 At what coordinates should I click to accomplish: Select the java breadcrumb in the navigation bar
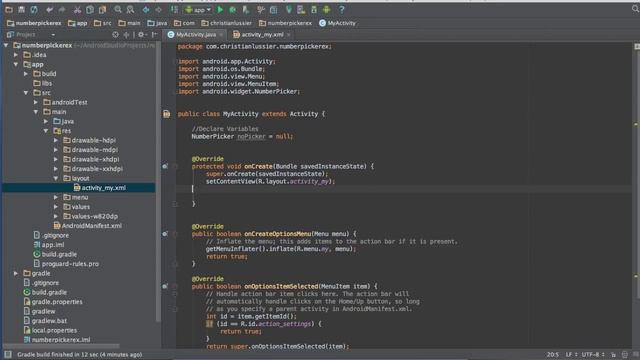157,23
